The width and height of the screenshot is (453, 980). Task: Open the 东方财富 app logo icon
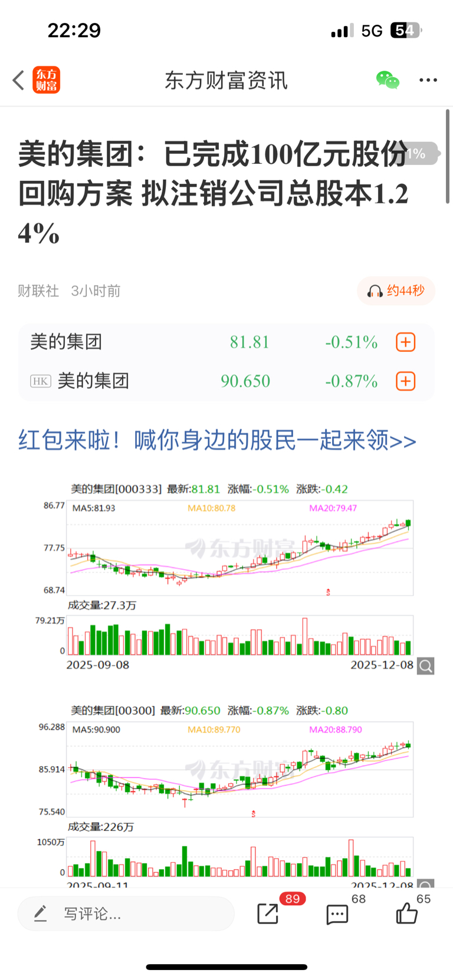46,80
